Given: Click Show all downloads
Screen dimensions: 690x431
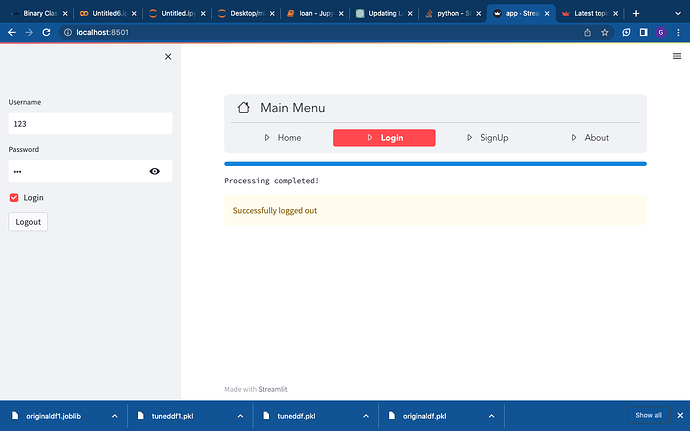Looking at the screenshot, I should 648,415.
